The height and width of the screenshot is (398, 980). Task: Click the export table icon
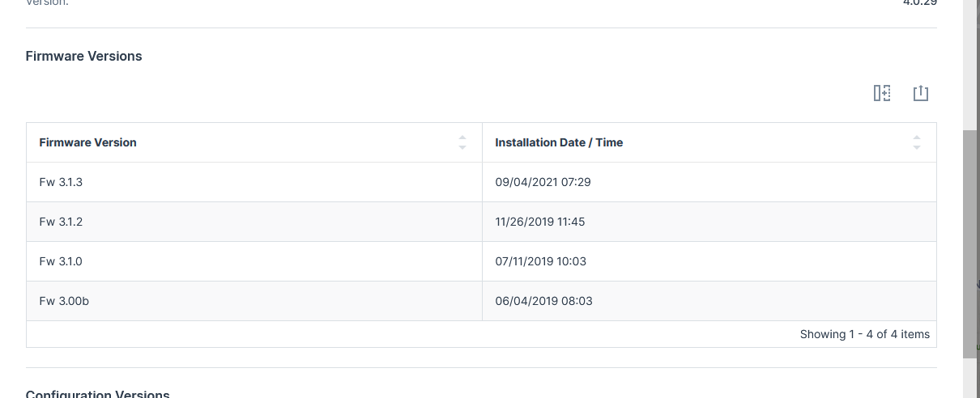(920, 94)
